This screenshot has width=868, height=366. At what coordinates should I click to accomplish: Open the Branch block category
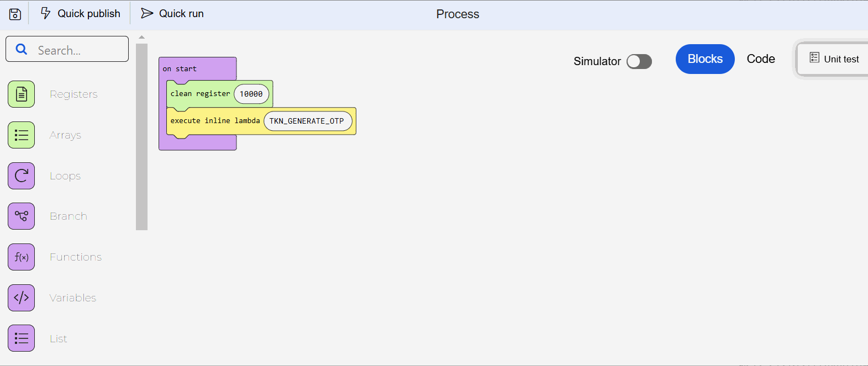[x=21, y=216]
